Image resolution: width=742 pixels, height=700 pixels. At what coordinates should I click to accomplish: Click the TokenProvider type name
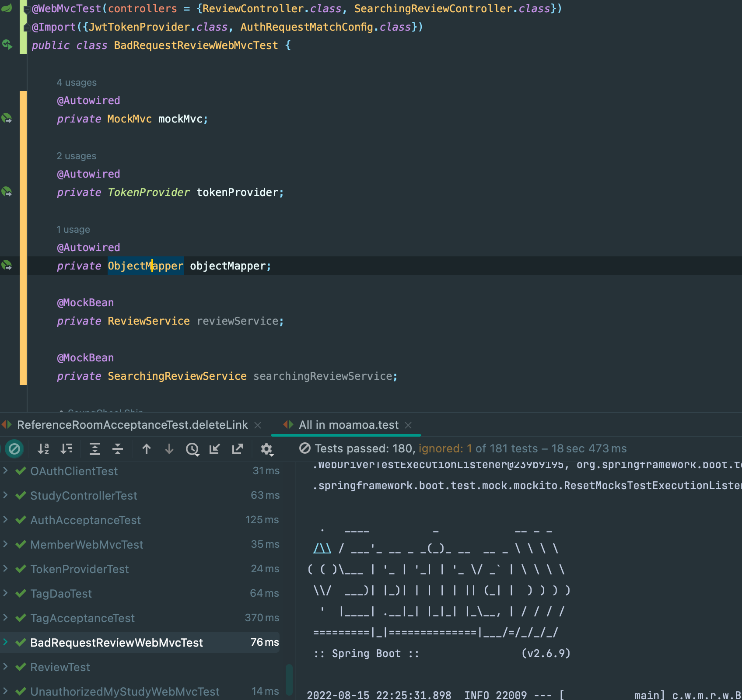click(149, 192)
